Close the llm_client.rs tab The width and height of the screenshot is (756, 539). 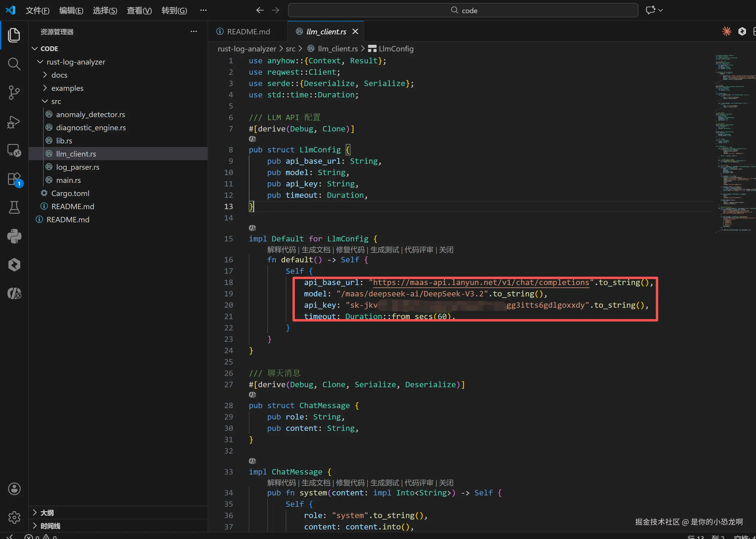pos(355,32)
